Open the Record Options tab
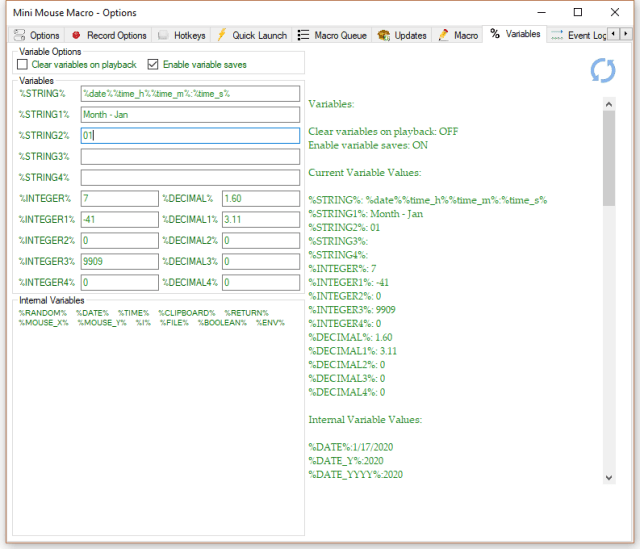 click(108, 35)
